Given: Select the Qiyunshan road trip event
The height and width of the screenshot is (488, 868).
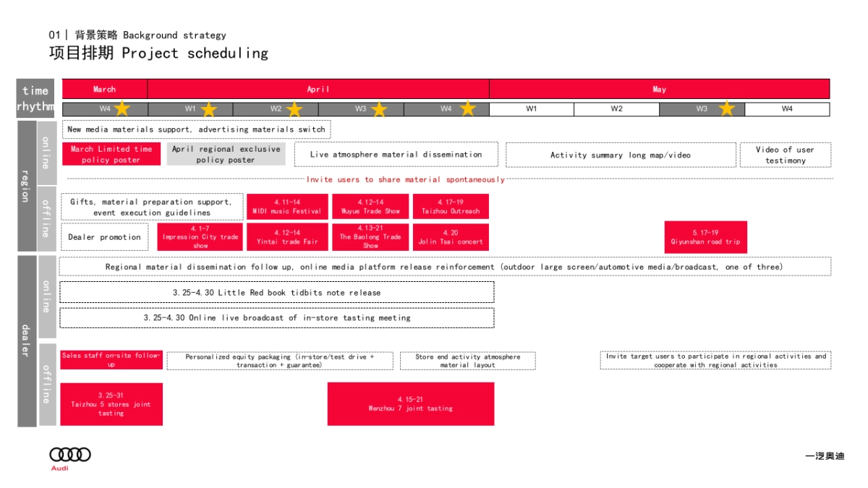Looking at the screenshot, I should coord(705,237).
